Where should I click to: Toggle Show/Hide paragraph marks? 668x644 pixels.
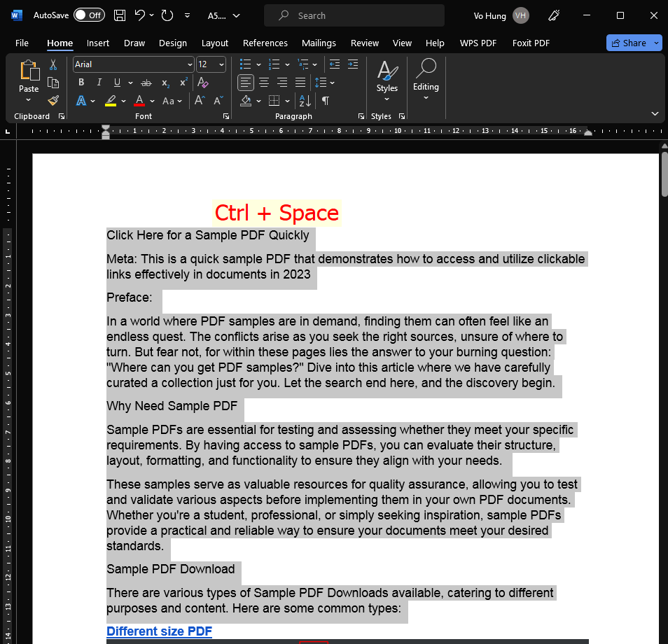[x=326, y=101]
